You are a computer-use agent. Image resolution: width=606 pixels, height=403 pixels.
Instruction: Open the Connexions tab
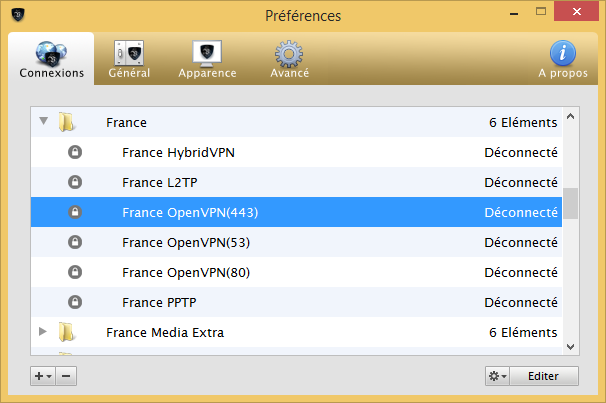[x=51, y=59]
